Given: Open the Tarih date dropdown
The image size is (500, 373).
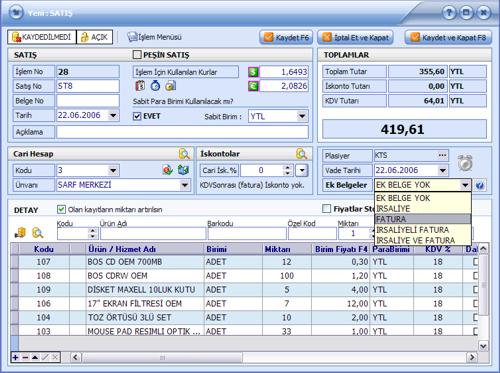Looking at the screenshot, I should (x=113, y=116).
